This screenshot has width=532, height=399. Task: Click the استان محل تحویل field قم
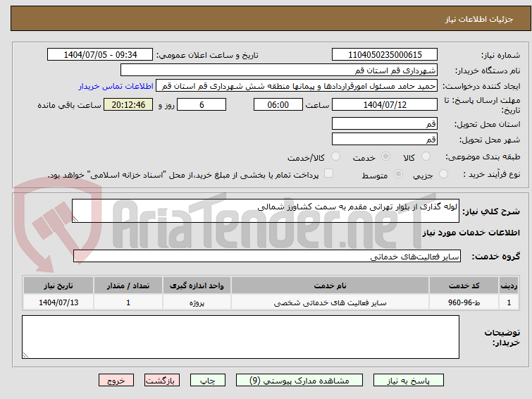(x=385, y=123)
